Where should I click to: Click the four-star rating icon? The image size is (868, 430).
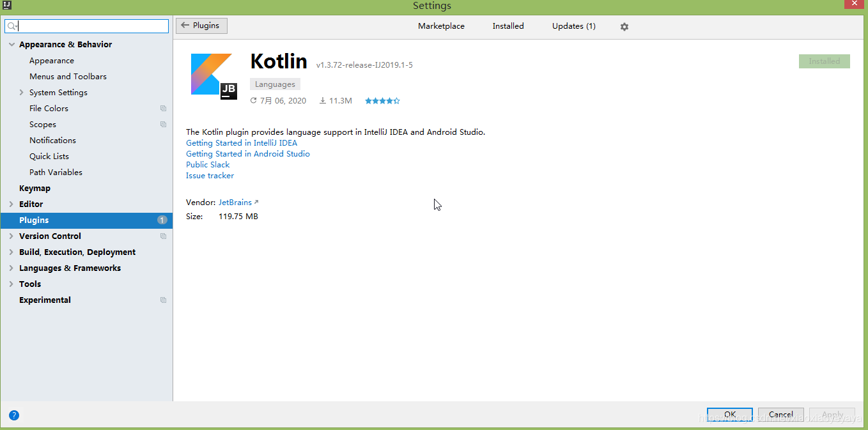(382, 101)
